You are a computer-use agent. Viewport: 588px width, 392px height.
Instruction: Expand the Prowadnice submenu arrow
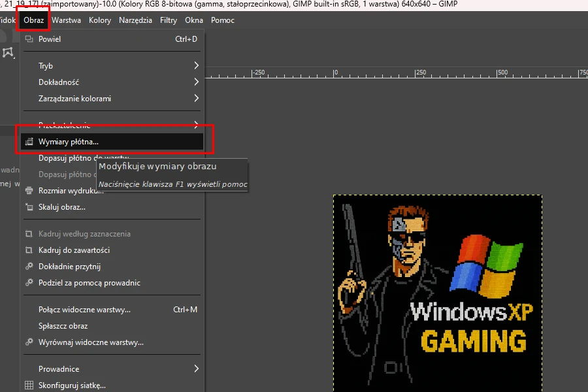pyautogui.click(x=196, y=368)
